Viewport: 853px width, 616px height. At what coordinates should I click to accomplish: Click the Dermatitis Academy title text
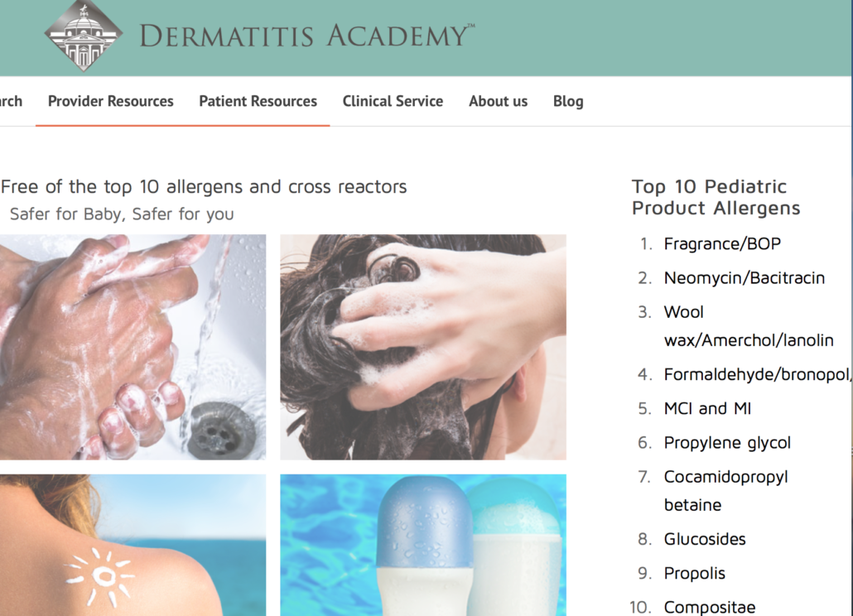pyautogui.click(x=307, y=36)
